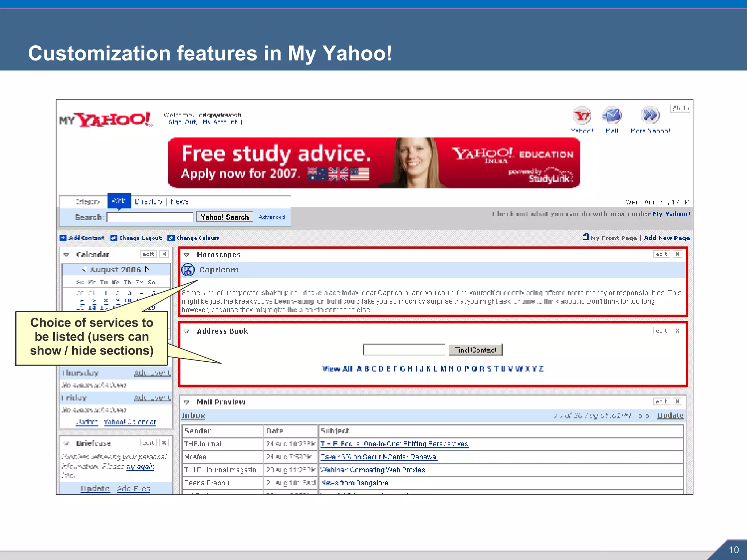Select the News search tab

pos(179,202)
